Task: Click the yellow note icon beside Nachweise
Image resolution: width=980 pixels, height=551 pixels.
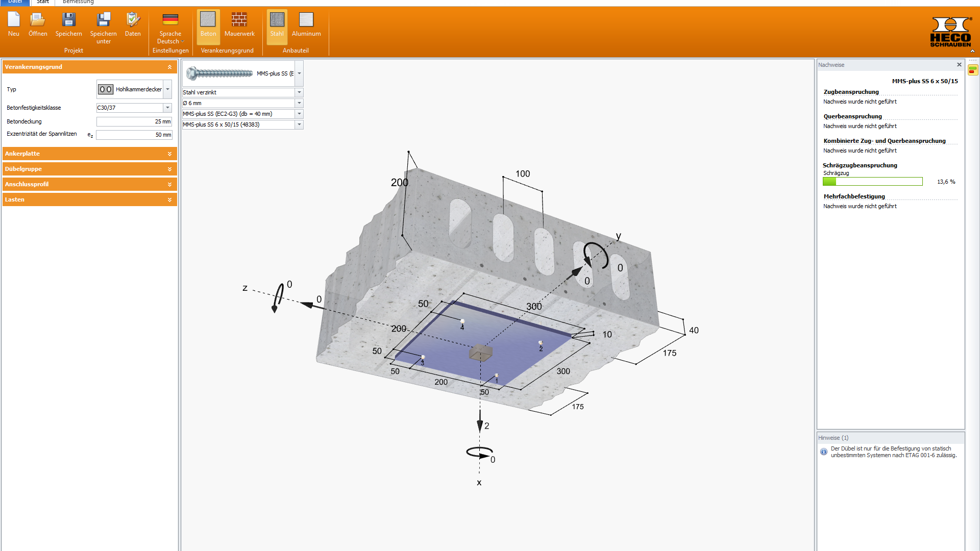Action: point(973,70)
